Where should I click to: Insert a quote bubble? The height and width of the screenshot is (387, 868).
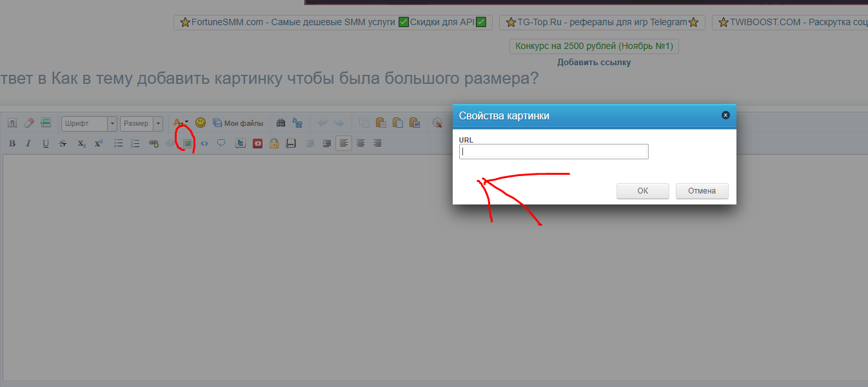(221, 143)
